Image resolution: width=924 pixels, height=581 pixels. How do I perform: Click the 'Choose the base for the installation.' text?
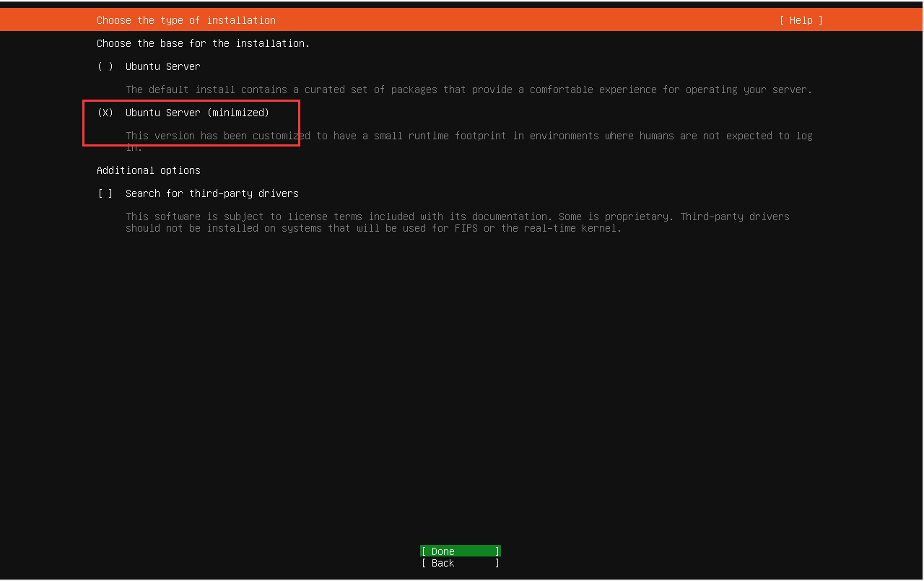(x=204, y=43)
